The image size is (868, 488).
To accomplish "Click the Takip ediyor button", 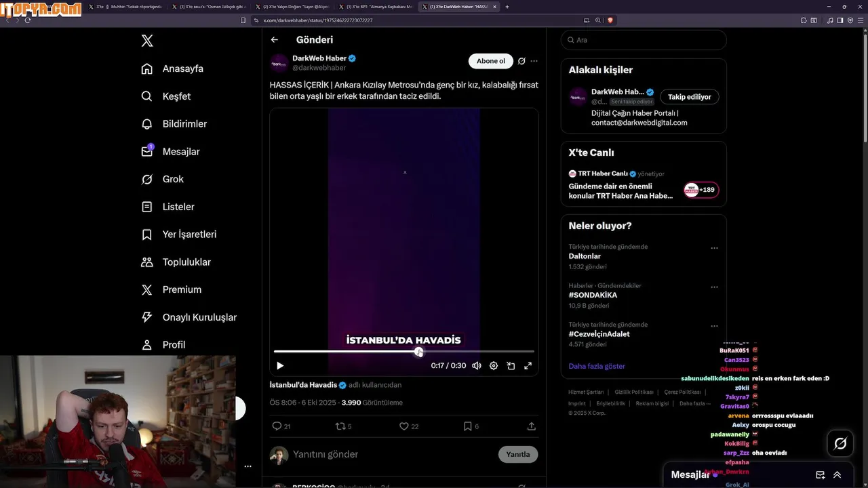I will click(x=690, y=97).
